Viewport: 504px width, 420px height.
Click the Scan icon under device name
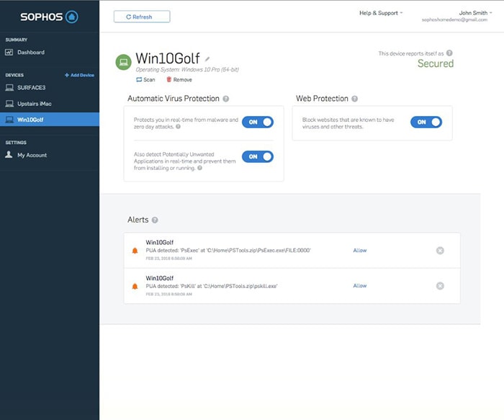[139, 79]
